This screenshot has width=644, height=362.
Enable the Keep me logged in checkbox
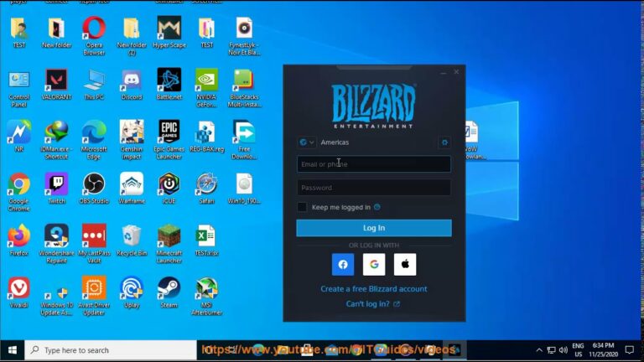tap(302, 207)
